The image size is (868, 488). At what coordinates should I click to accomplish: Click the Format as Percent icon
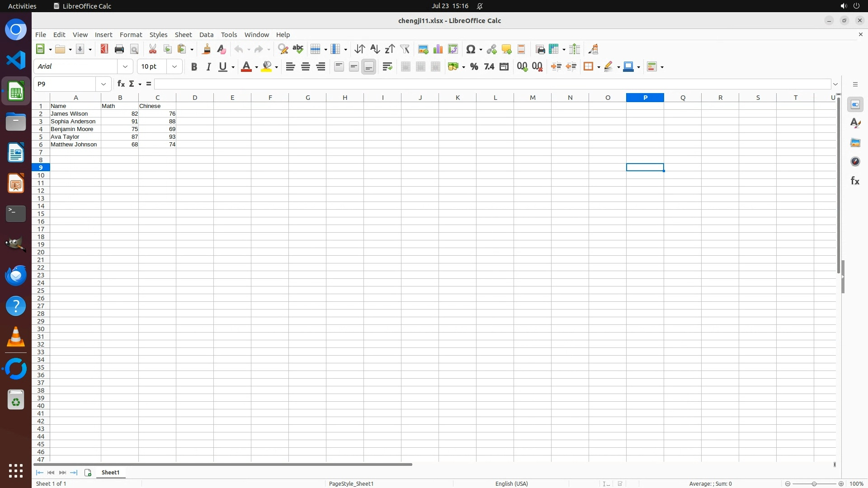[474, 67]
